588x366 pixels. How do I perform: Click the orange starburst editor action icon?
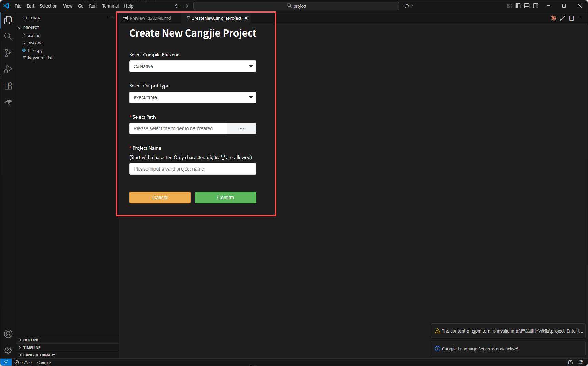[x=553, y=18]
